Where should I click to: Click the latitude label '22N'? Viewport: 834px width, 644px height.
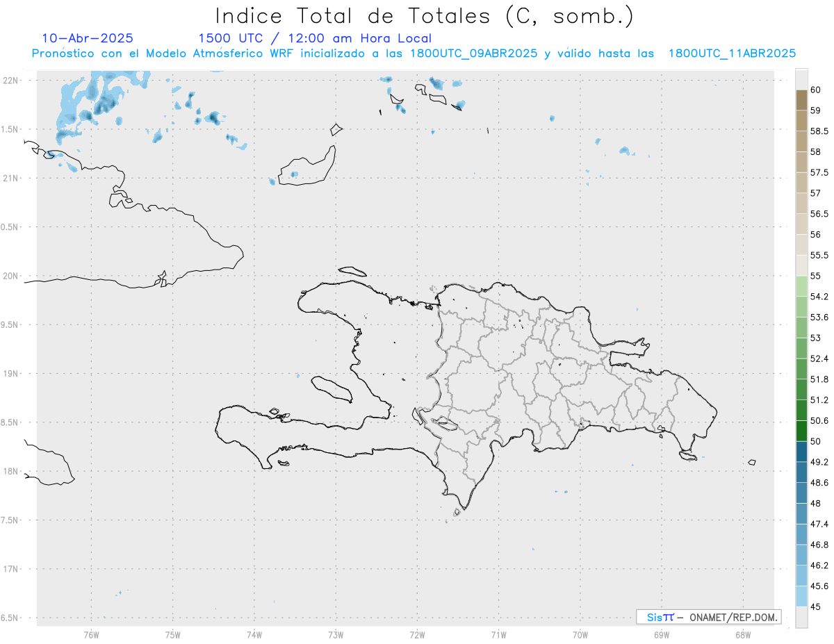tap(11, 81)
